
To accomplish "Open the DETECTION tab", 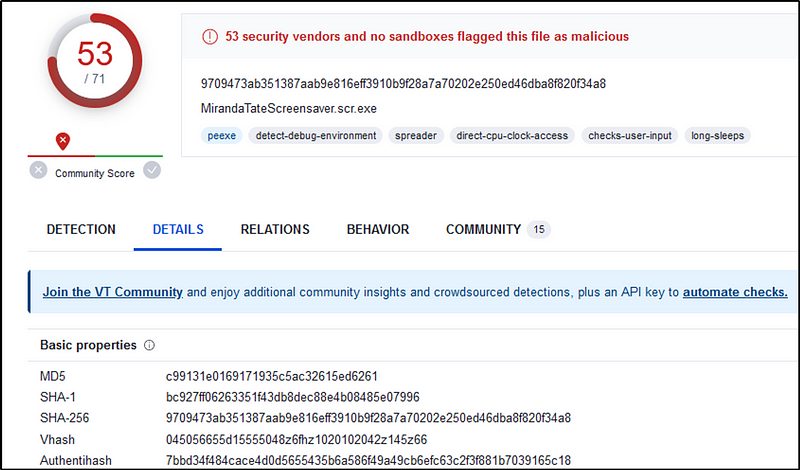I will pyautogui.click(x=81, y=229).
